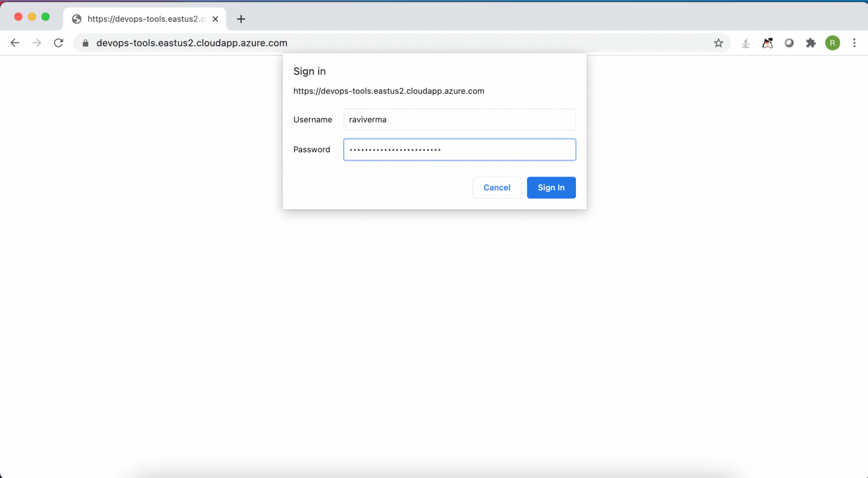Viewport: 868px width, 478px height.
Task: Click the https URL text in the dialog
Action: (x=388, y=91)
